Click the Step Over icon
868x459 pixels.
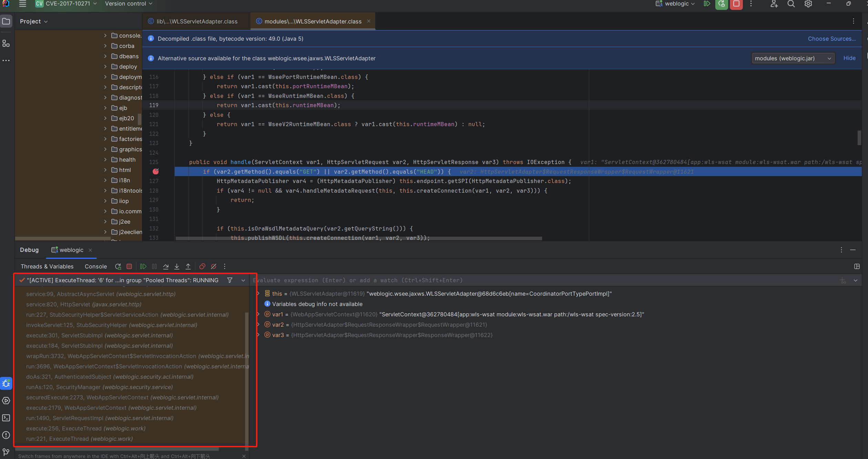(166, 266)
